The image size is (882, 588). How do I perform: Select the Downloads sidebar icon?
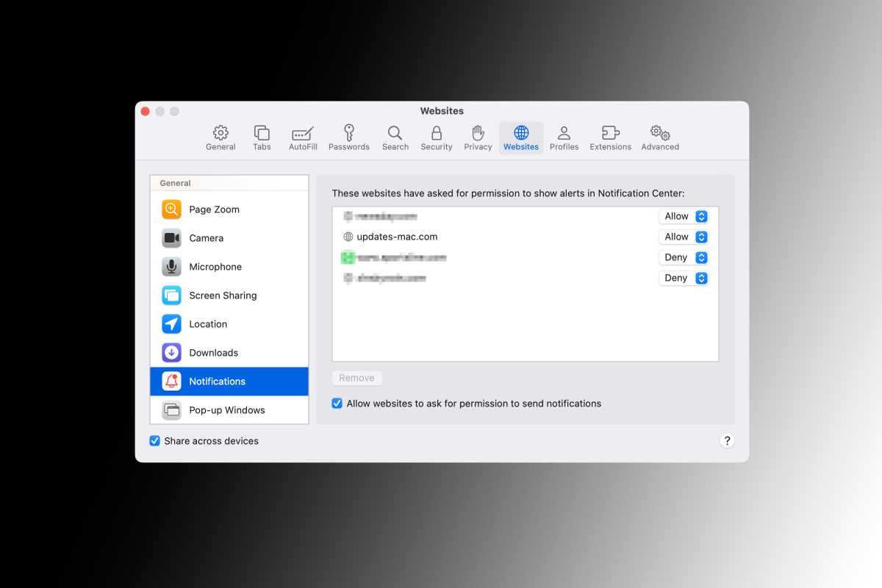coord(171,352)
